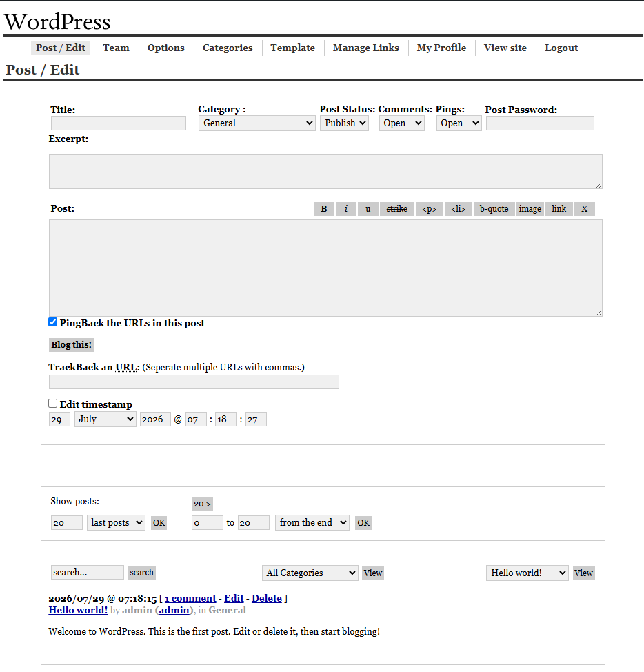
Task: Click the timestamp minute field showing 18
Action: 225,419
